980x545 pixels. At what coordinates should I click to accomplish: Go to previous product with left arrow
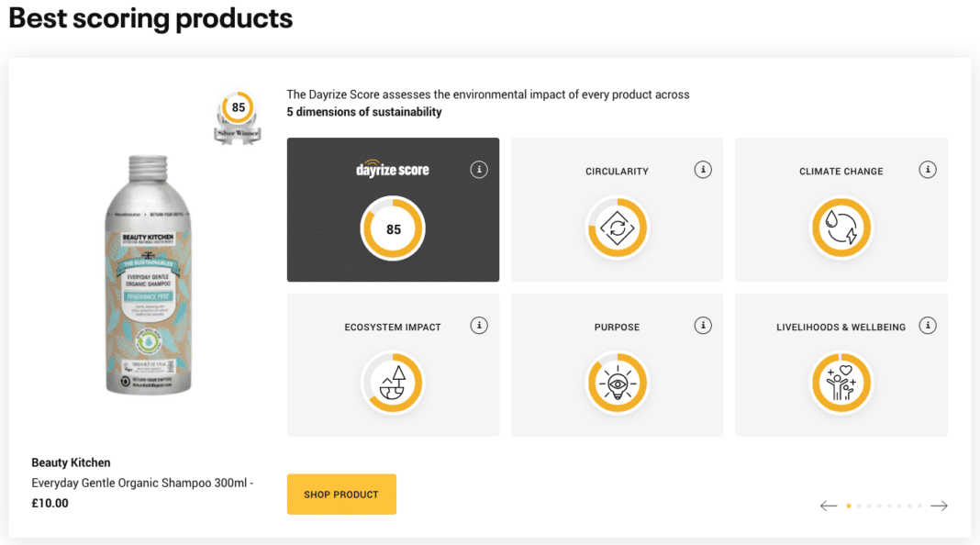point(829,506)
